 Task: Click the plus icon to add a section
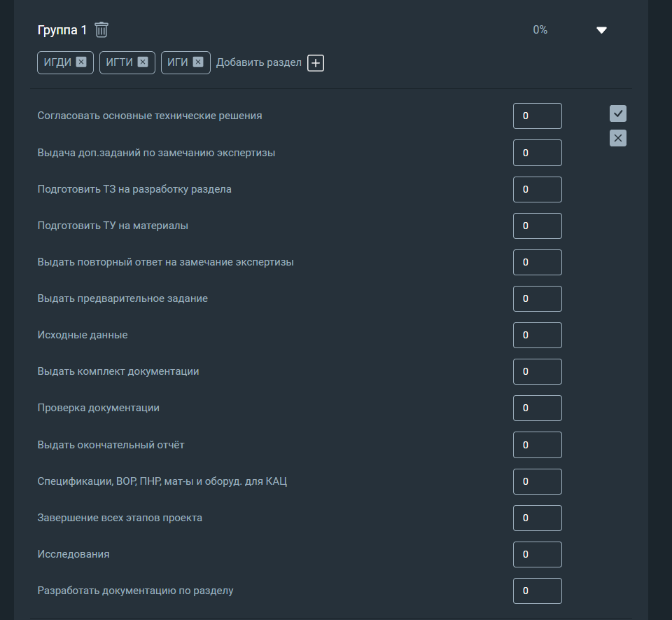tap(316, 63)
